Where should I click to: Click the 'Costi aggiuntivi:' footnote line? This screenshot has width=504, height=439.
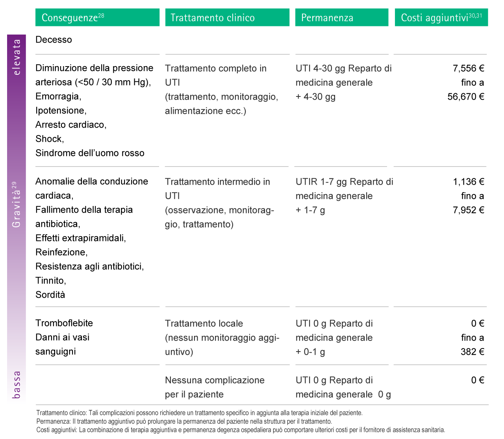(x=241, y=430)
